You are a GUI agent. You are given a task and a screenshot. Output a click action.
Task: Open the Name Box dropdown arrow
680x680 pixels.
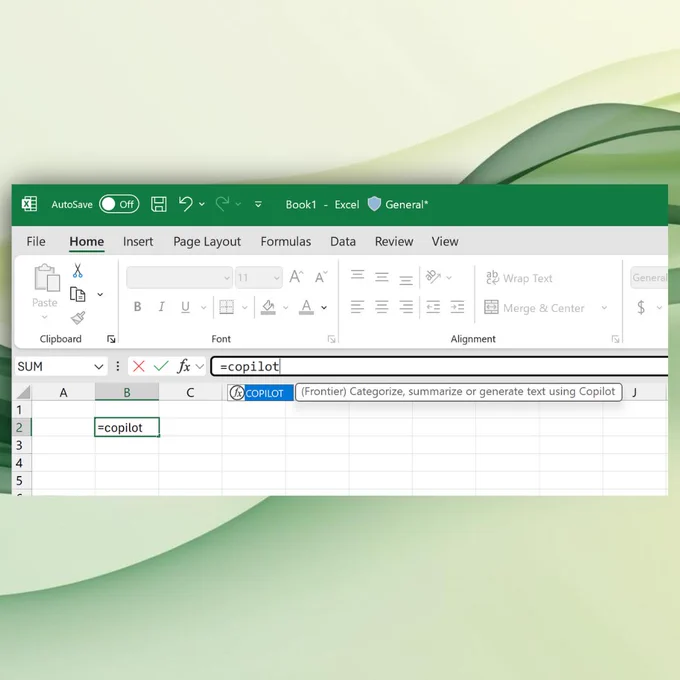tap(98, 367)
